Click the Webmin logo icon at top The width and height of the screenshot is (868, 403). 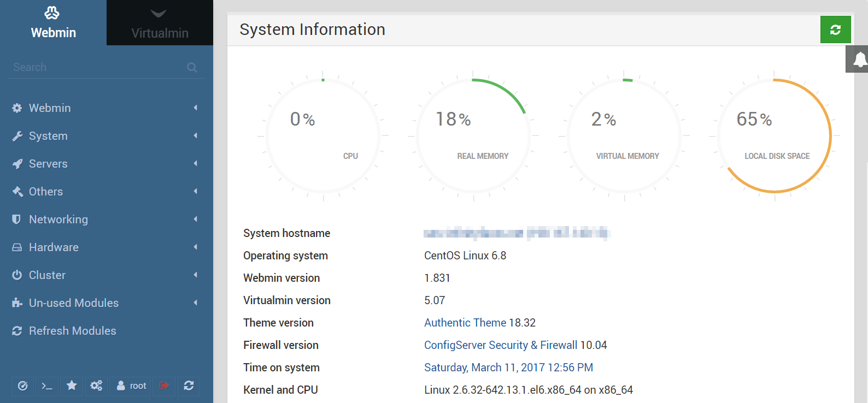[x=52, y=13]
